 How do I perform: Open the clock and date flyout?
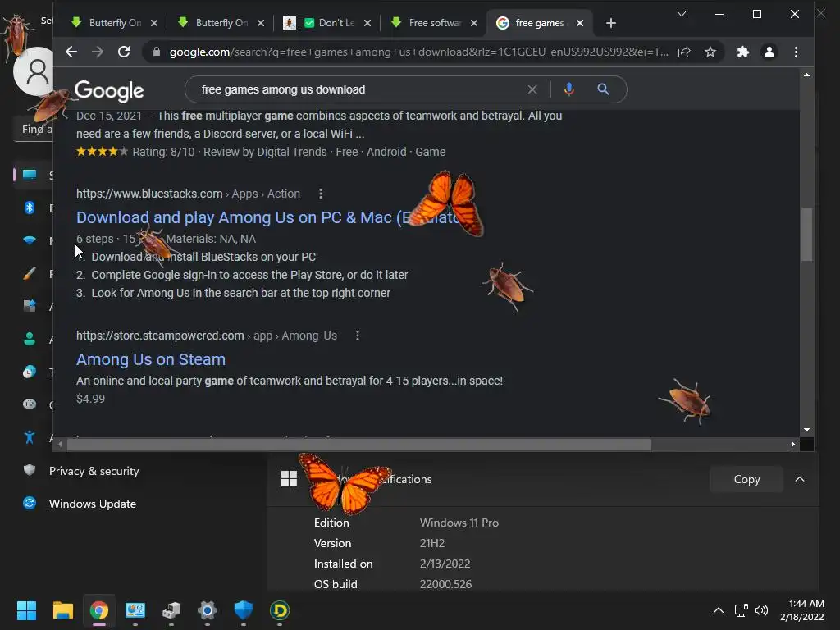pyautogui.click(x=802, y=610)
